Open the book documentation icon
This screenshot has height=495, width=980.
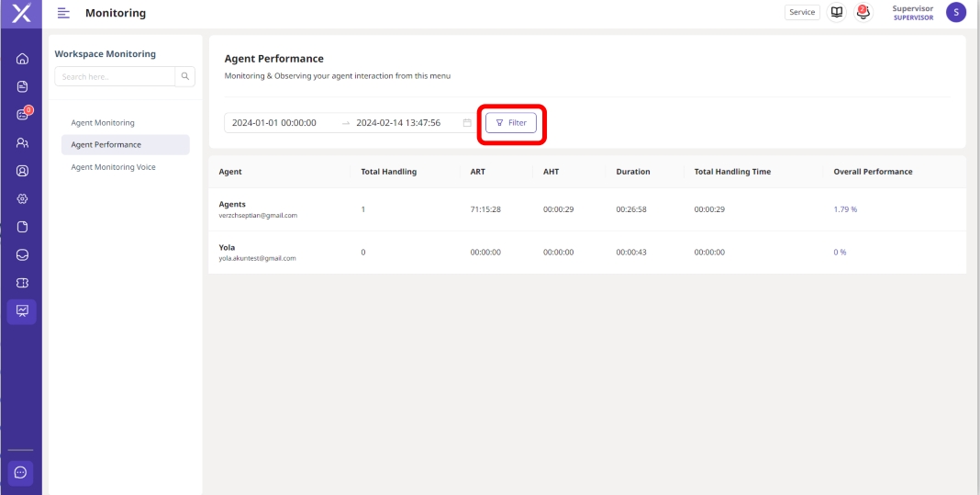point(836,12)
